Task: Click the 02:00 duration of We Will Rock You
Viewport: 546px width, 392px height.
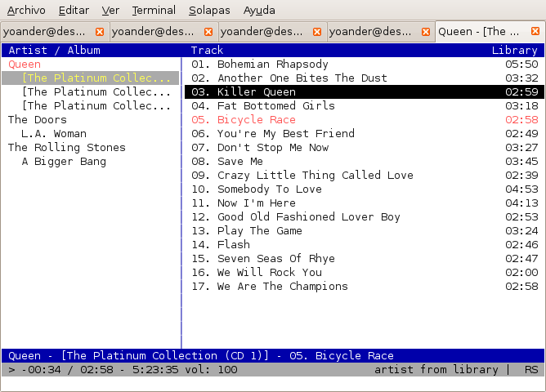Action: [521, 273]
